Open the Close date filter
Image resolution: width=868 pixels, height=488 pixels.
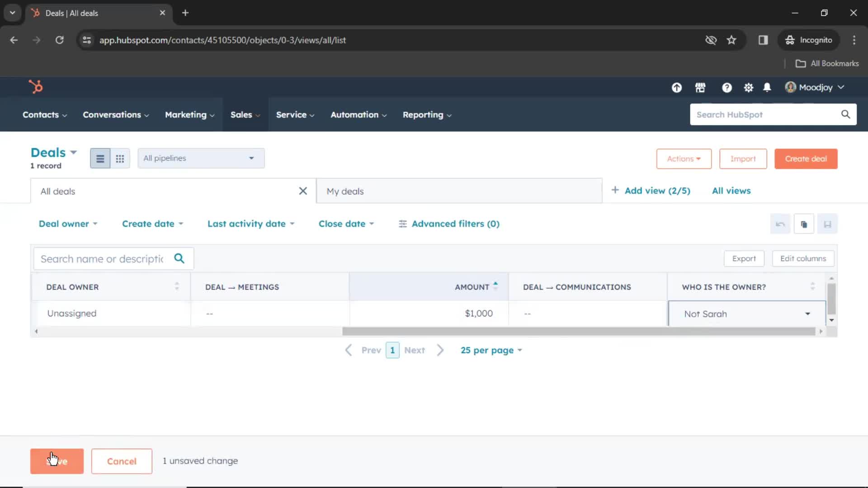tap(346, 224)
